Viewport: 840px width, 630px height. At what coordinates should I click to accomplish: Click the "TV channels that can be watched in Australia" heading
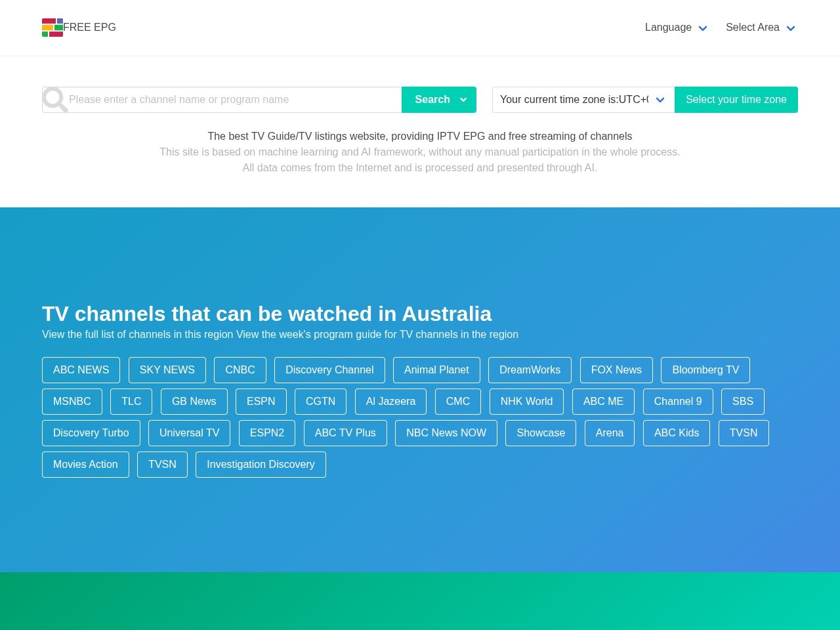(267, 314)
